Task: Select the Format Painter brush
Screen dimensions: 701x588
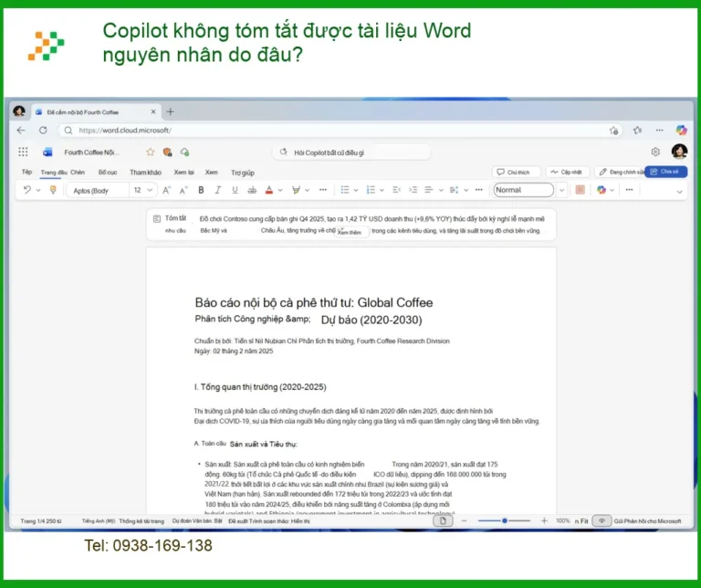Action: (x=53, y=190)
